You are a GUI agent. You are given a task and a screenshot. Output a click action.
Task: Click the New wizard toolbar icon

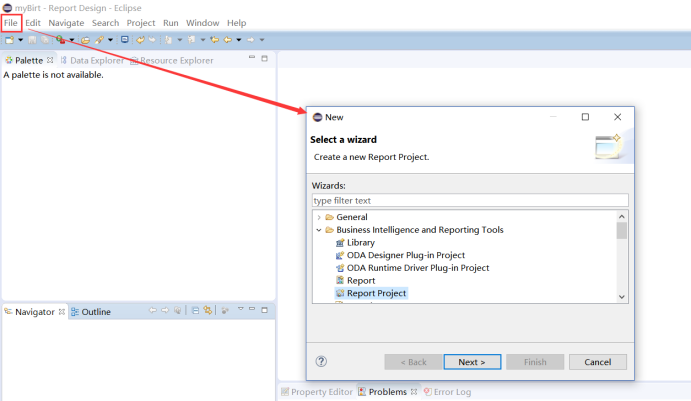[x=9, y=40]
